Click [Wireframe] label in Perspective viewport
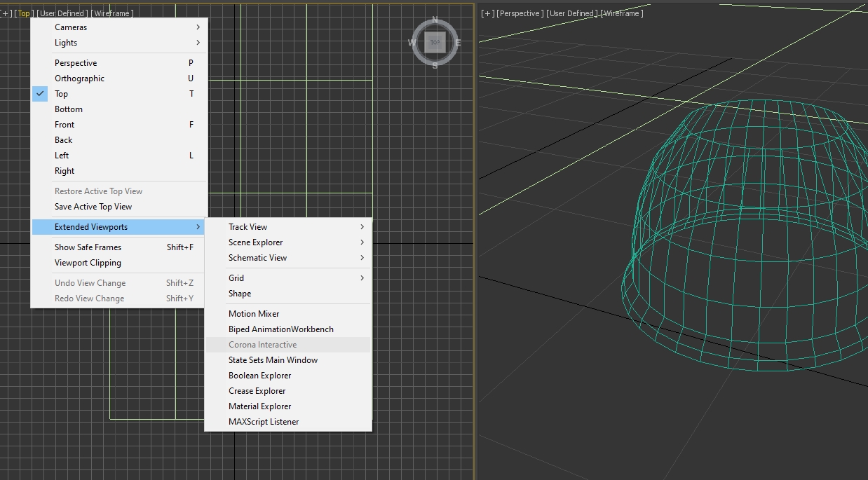 [622, 13]
